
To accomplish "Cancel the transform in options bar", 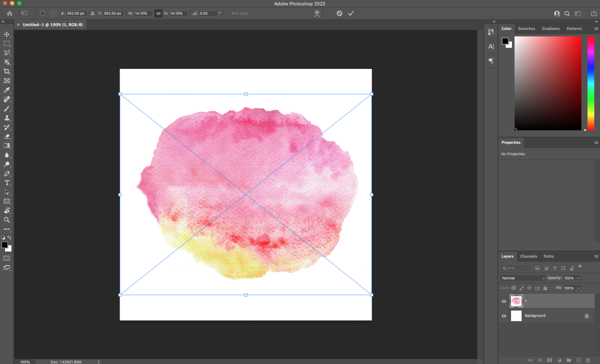I will (339, 13).
